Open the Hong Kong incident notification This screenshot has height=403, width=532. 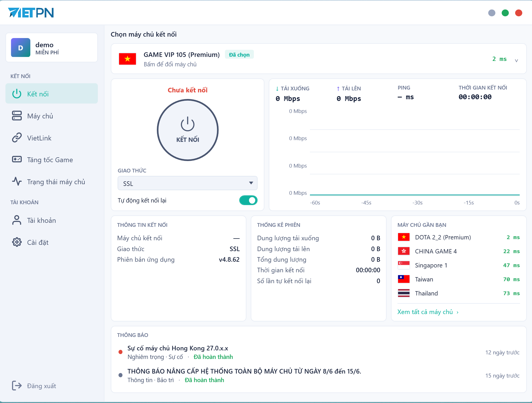(x=319, y=352)
